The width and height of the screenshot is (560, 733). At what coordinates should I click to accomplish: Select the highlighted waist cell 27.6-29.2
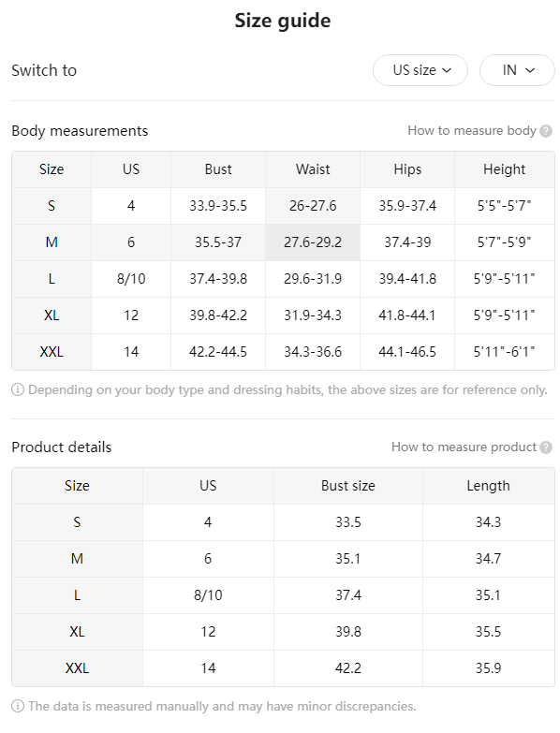coord(313,242)
